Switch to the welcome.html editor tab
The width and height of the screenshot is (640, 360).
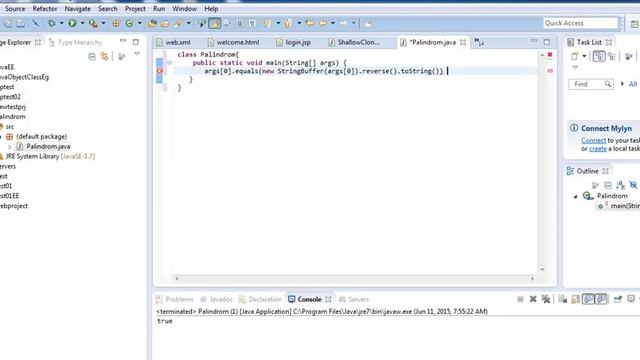tap(233, 42)
